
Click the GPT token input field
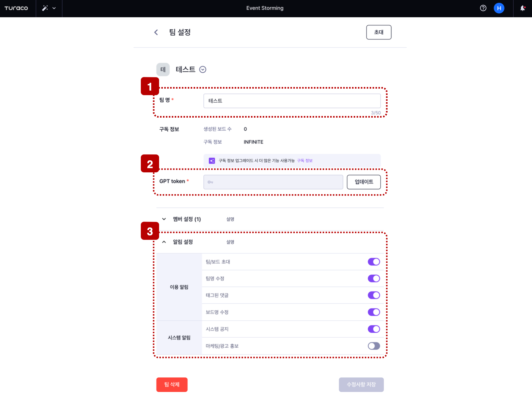click(x=273, y=182)
